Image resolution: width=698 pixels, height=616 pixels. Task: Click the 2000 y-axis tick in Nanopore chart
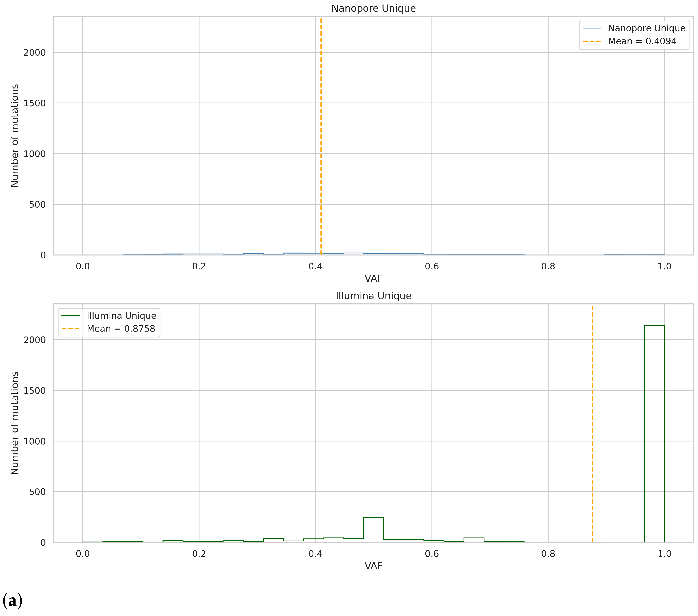coord(34,53)
